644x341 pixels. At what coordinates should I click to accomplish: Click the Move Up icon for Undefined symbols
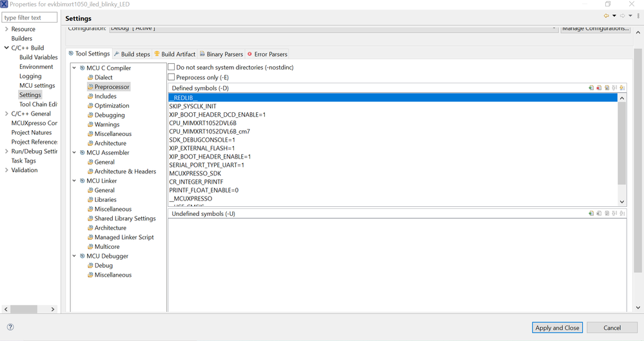point(614,213)
